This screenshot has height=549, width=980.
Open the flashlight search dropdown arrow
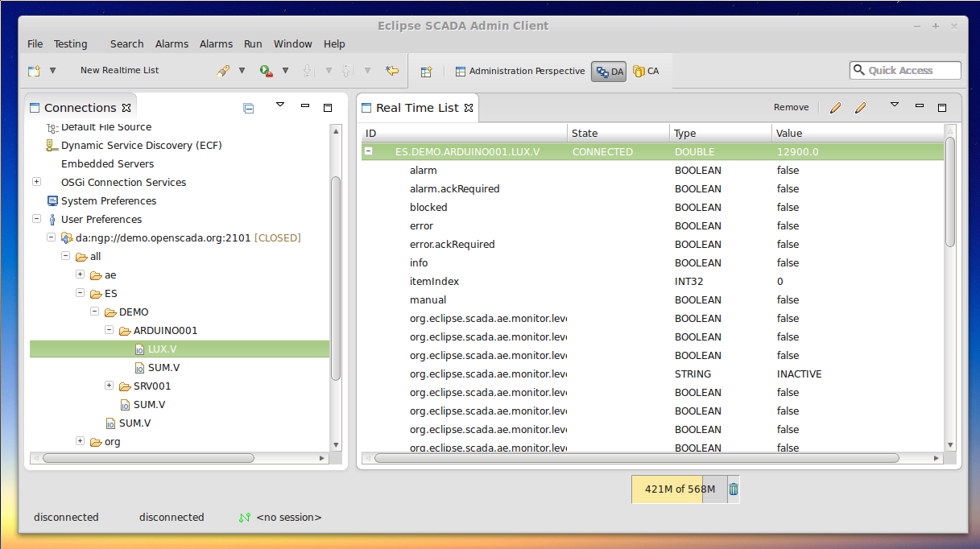[x=242, y=71]
